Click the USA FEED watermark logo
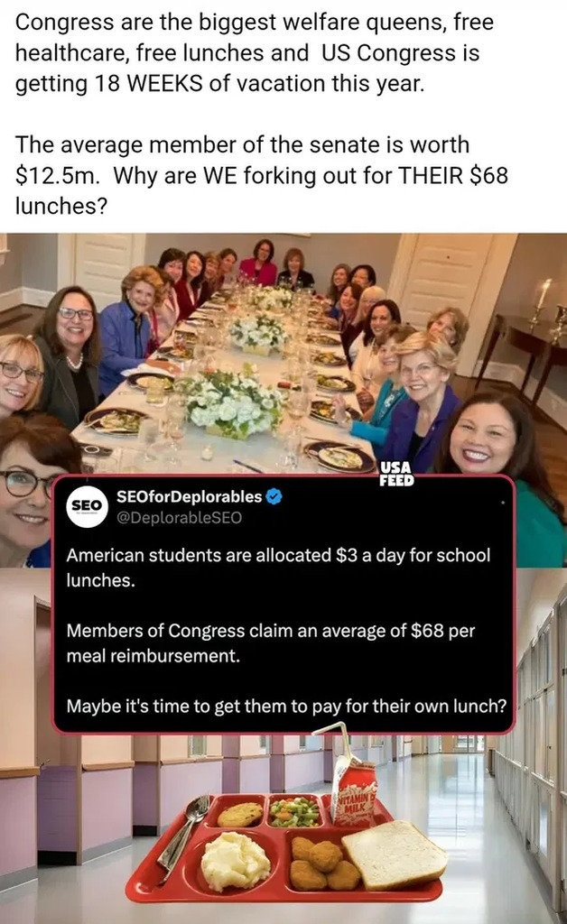 click(x=396, y=474)
